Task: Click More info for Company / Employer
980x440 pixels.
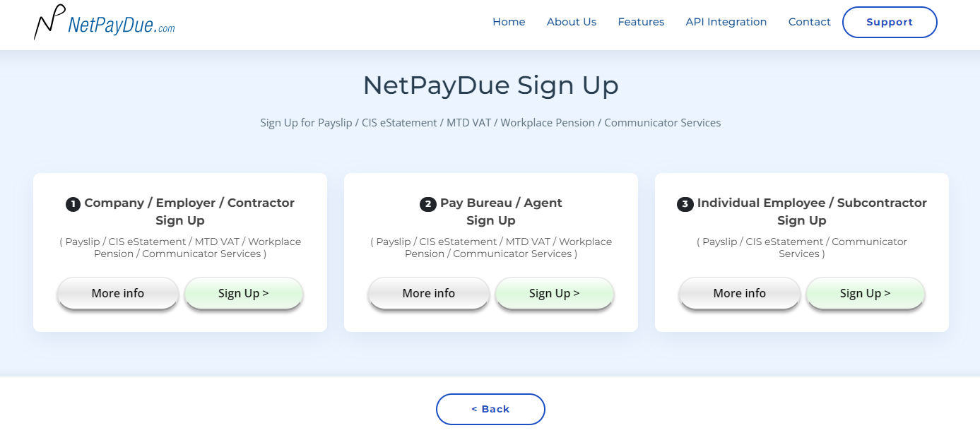Action: [x=118, y=293]
